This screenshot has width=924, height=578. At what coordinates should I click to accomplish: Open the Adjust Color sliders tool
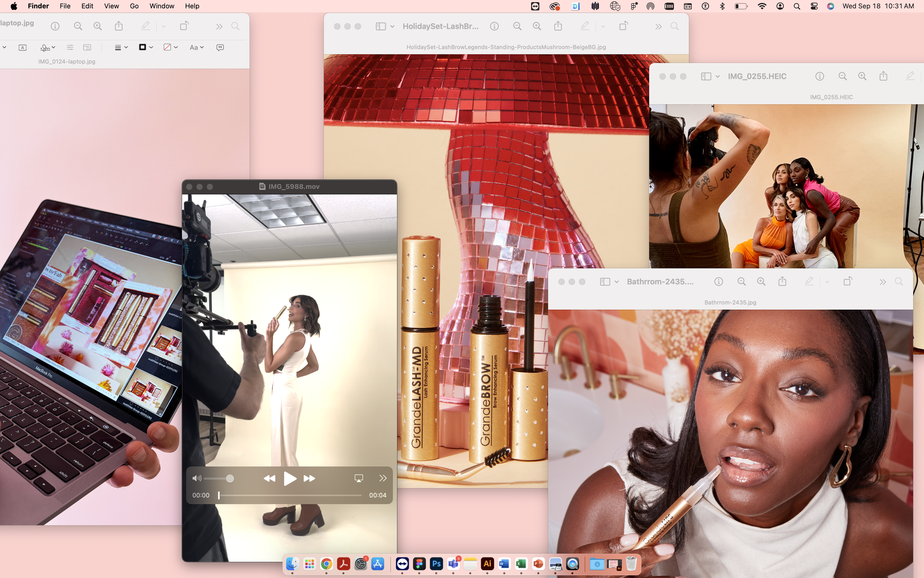click(x=70, y=47)
